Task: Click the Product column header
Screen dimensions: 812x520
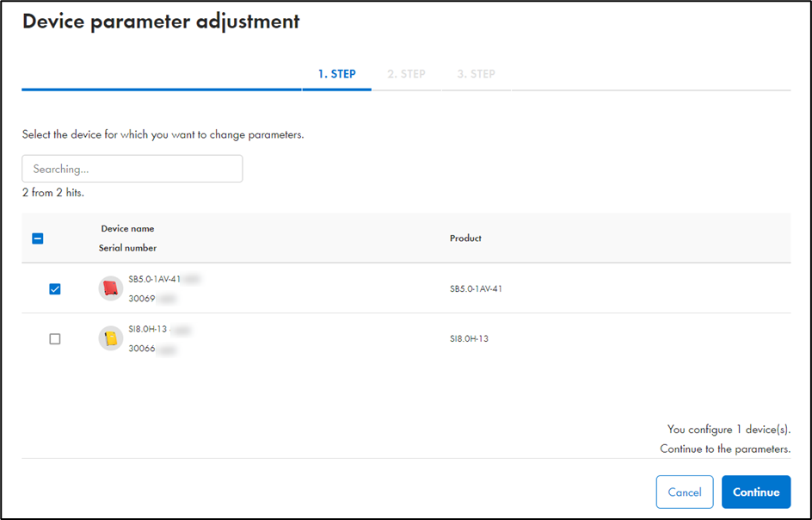Action: pyautogui.click(x=465, y=238)
